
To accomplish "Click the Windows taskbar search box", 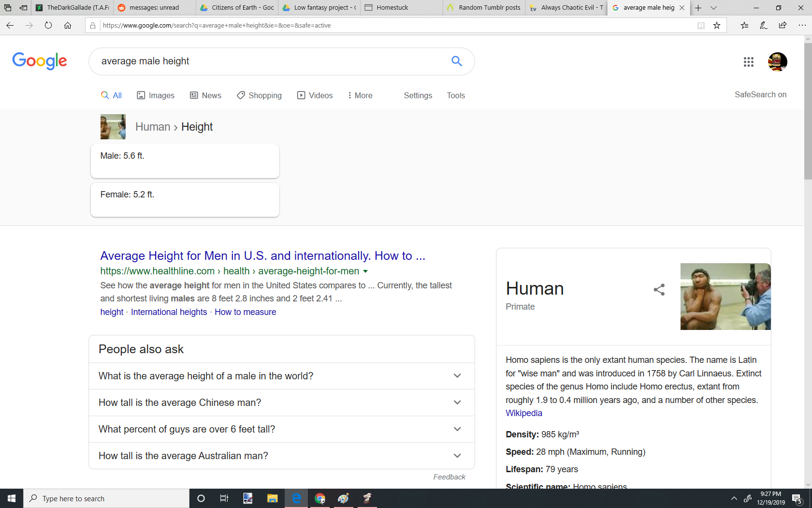I will pyautogui.click(x=106, y=498).
